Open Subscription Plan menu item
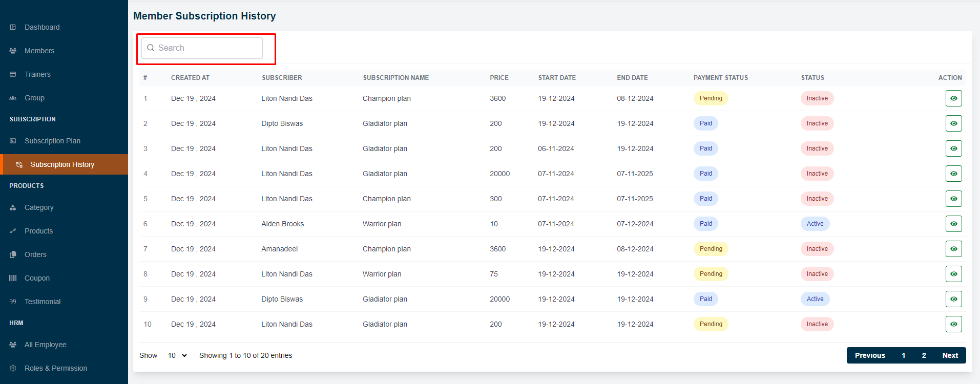Image resolution: width=980 pixels, height=384 pixels. pyautogui.click(x=52, y=141)
